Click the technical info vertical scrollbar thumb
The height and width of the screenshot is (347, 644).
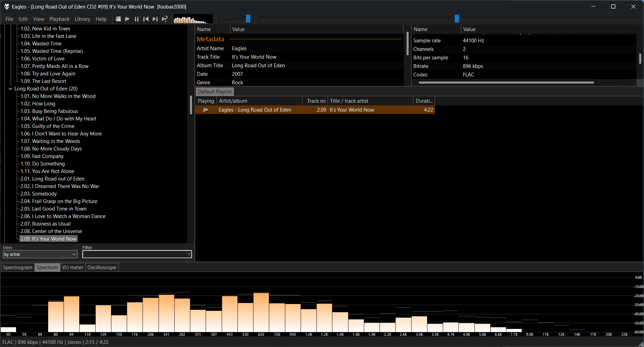coord(640,59)
